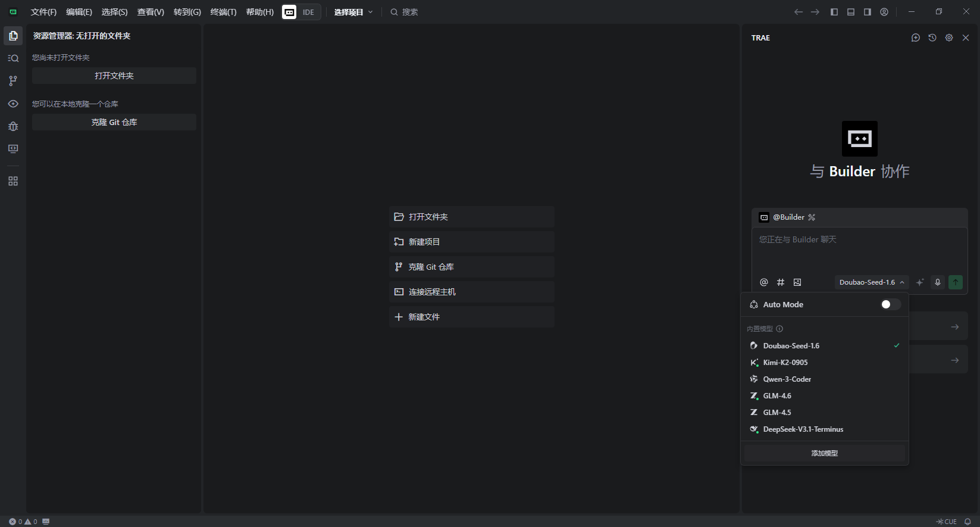
Task: Click the sparkle optimize prompt icon
Action: click(920, 282)
